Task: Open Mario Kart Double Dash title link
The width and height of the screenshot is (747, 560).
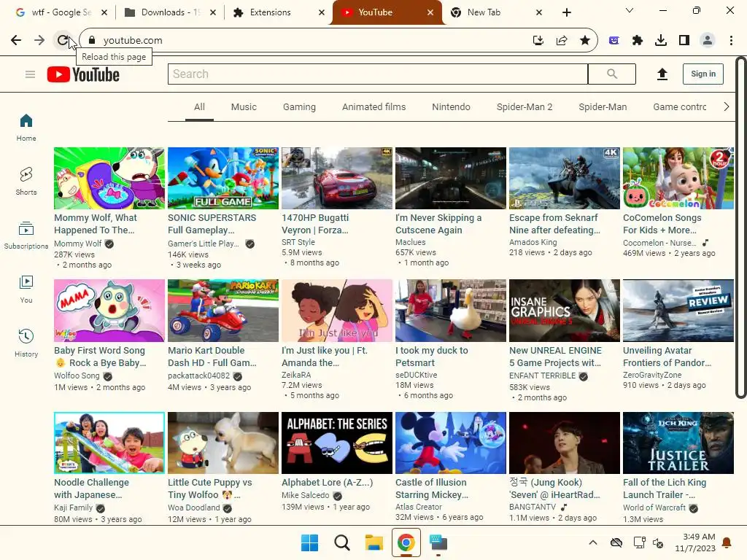Action: tap(212, 356)
